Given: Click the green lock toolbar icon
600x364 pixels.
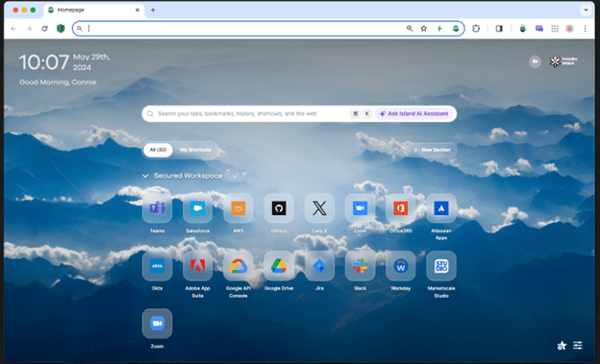Looking at the screenshot, I should [522, 28].
